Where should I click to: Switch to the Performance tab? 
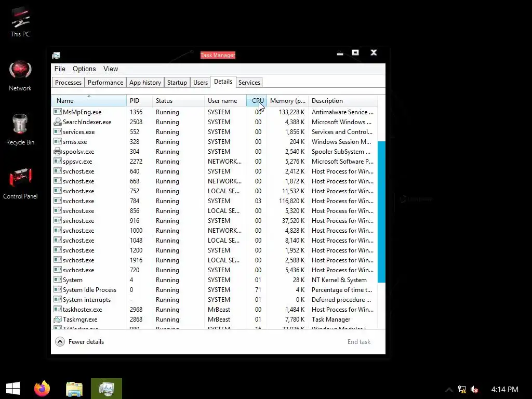(105, 83)
